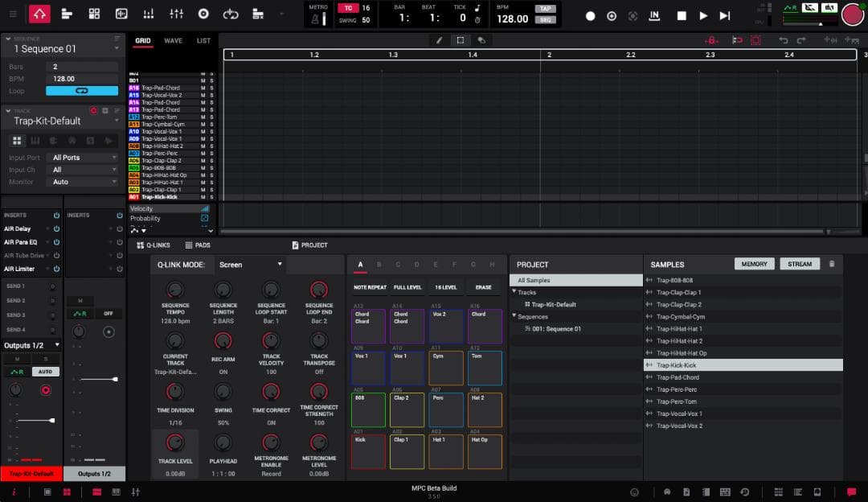Open the Looper mode icon
The width and height of the screenshot is (868, 502).
[x=231, y=14]
